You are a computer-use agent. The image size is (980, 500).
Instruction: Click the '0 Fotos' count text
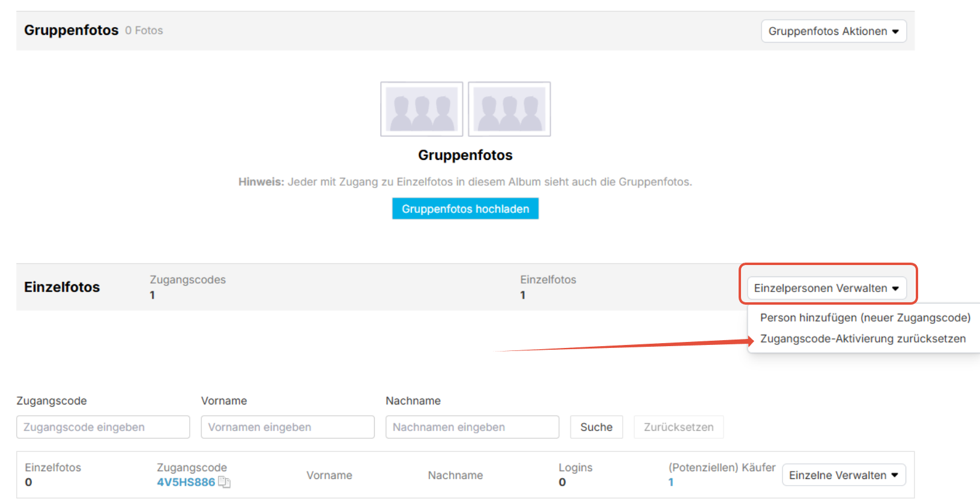click(144, 31)
